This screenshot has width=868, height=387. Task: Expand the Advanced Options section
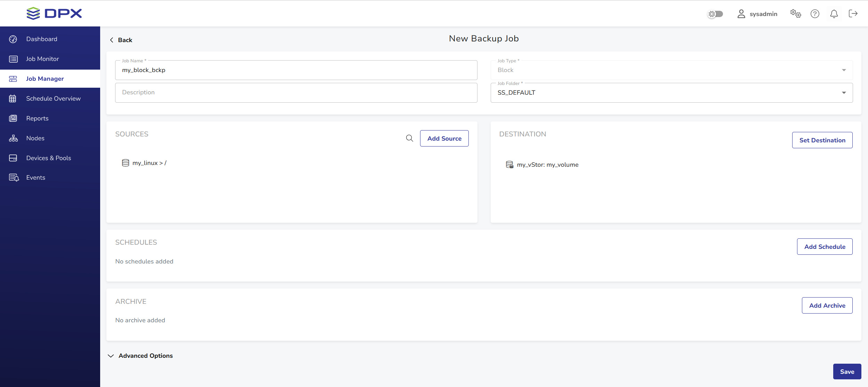(140, 356)
